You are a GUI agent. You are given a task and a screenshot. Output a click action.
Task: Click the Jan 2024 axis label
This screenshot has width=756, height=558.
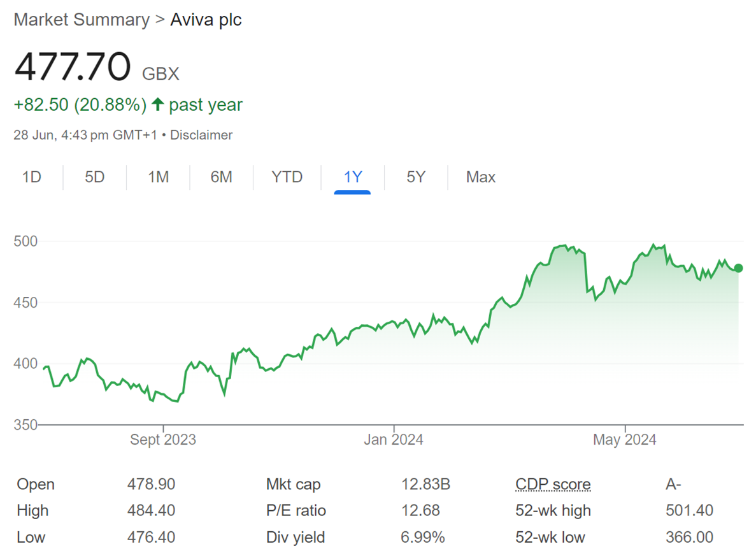(394, 440)
